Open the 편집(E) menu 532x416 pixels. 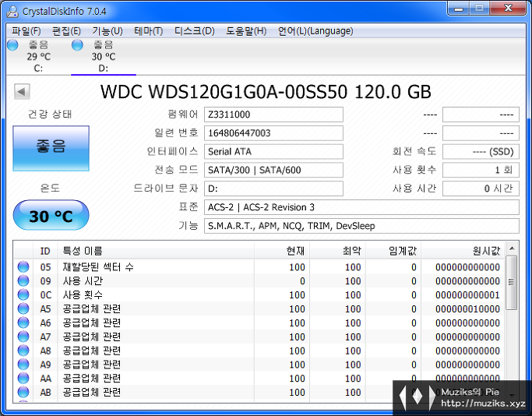pos(66,31)
